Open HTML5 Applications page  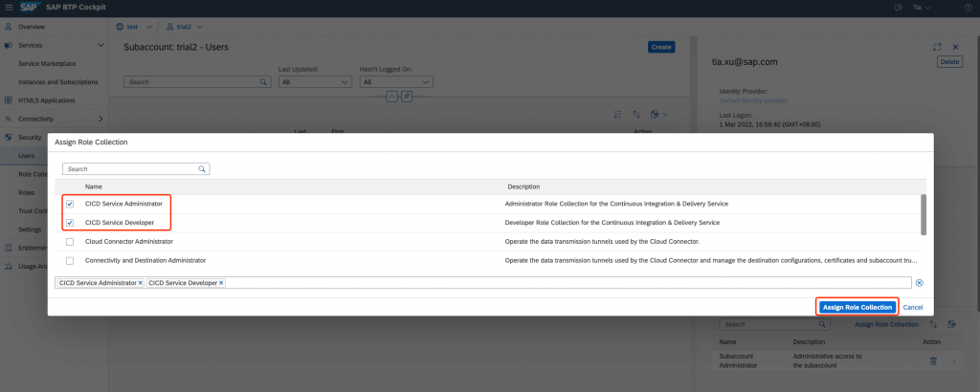click(47, 100)
